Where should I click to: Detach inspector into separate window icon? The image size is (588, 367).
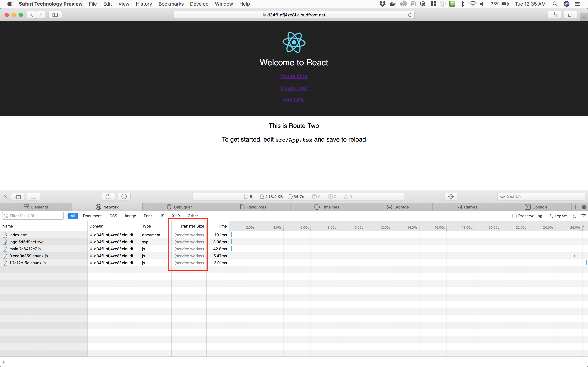[x=18, y=196]
